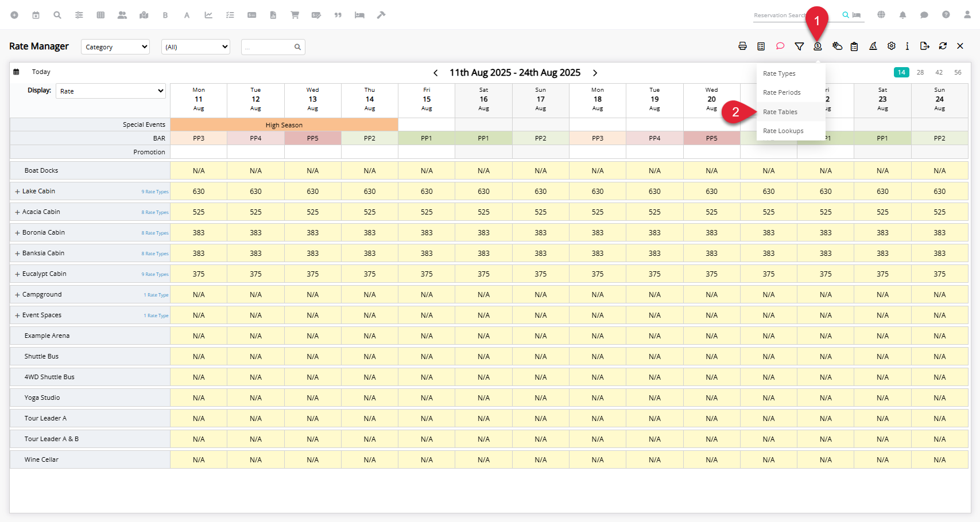Image resolution: width=980 pixels, height=522 pixels.
Task: Open the calendar star icon in top toolbar
Action: pos(36,15)
